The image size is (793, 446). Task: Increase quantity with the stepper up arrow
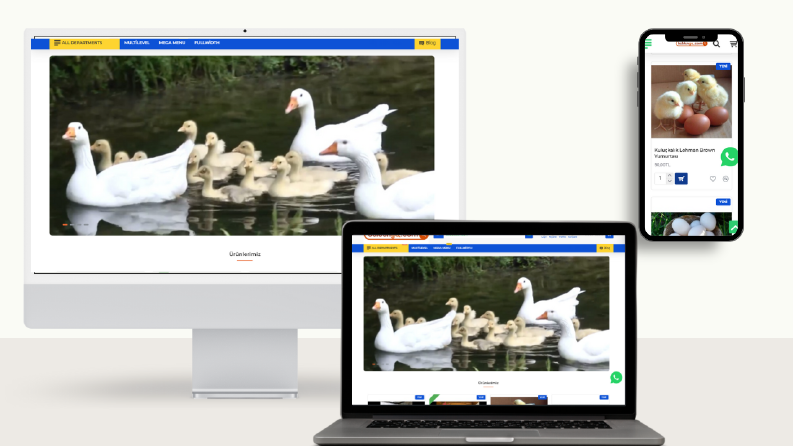670,175
